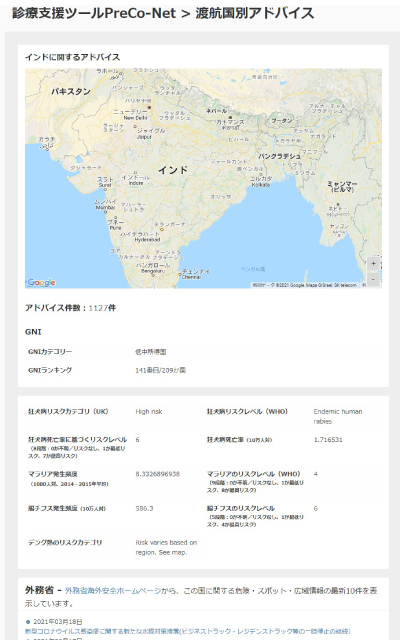The image size is (400, 640).
Task: Click the ミャンマー (ビルマ) label on the map
Action: click(x=342, y=187)
